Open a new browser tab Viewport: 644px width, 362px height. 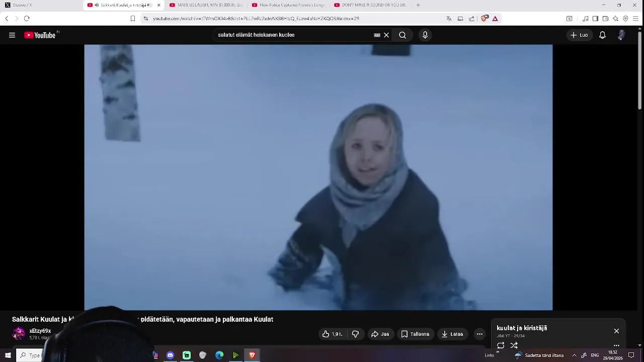[418, 5]
